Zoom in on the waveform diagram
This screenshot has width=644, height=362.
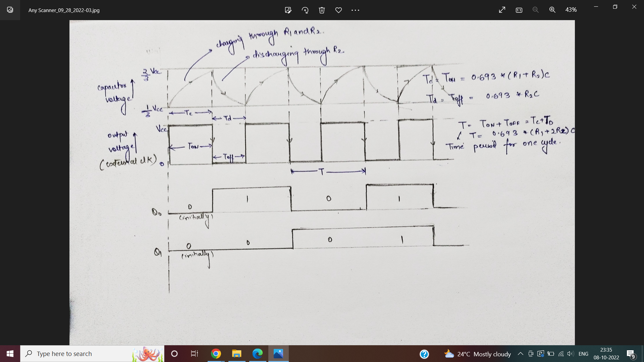[552, 10]
